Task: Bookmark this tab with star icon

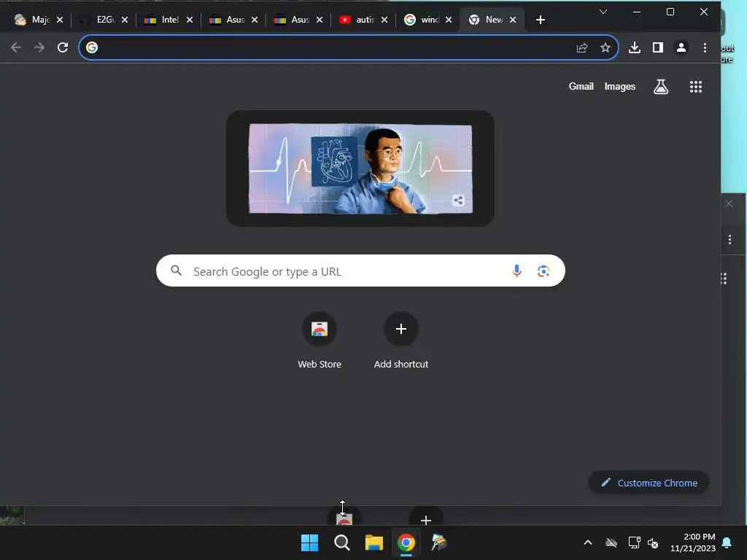Action: tap(605, 47)
